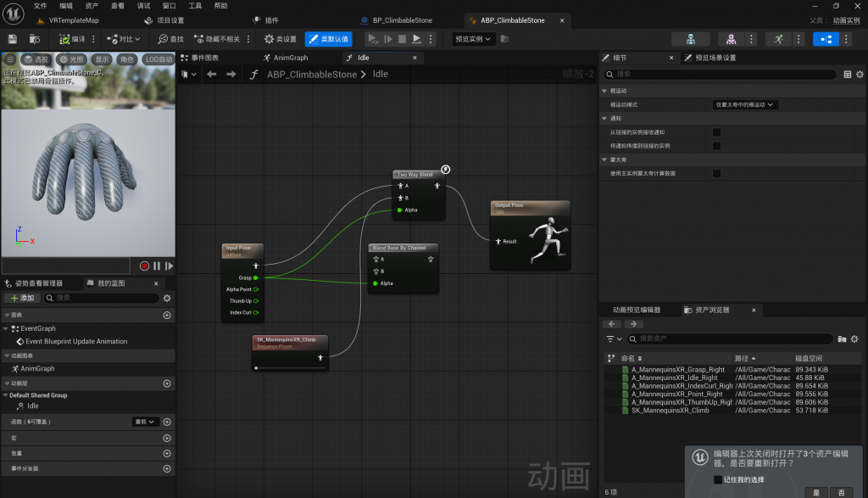Tick the 记住我的选择 checkbox
Image resolution: width=868 pixels, height=498 pixels.
718,479
